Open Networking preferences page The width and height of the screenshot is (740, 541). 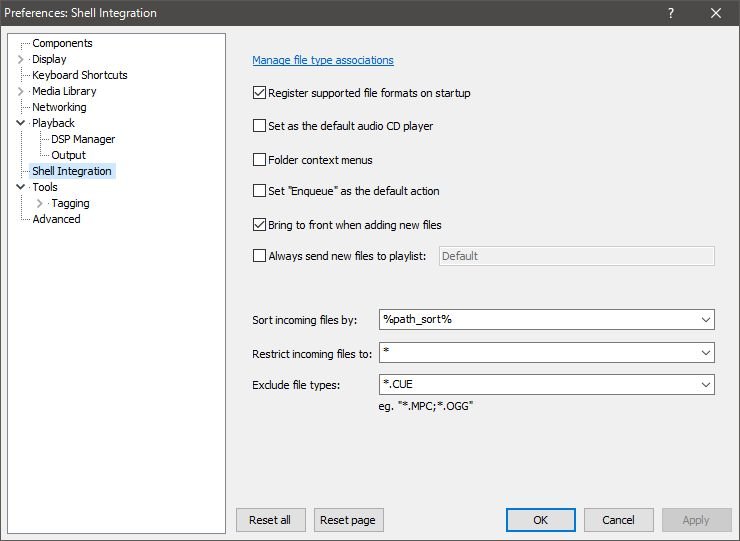[59, 107]
